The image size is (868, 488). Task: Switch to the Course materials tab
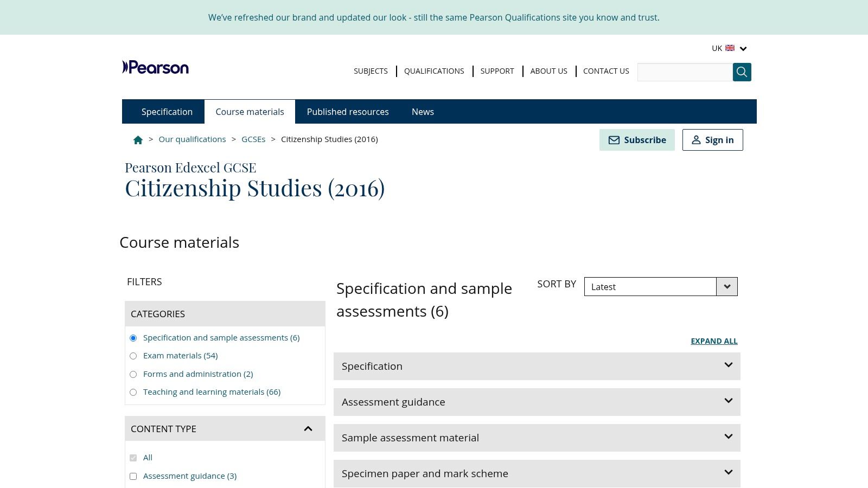tap(250, 112)
